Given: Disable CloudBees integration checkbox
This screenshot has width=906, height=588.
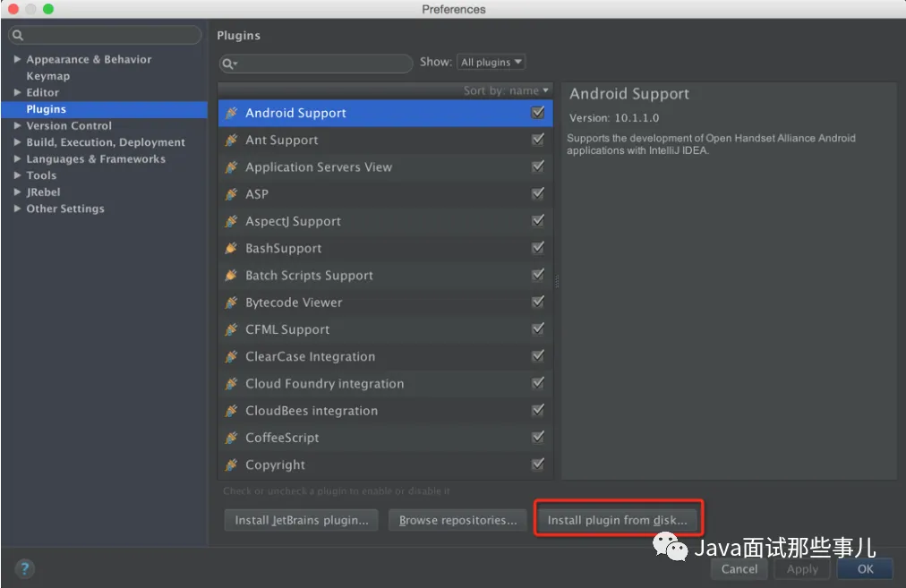Looking at the screenshot, I should click(538, 410).
